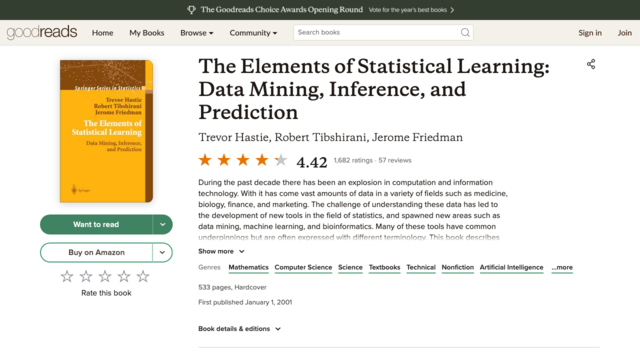Rate the book three stars
Image resolution: width=640 pixels, height=360 pixels.
pyautogui.click(x=105, y=276)
